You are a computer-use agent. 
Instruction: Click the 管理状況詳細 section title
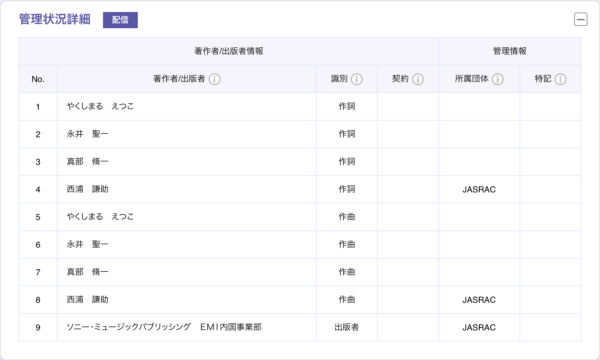coord(55,19)
